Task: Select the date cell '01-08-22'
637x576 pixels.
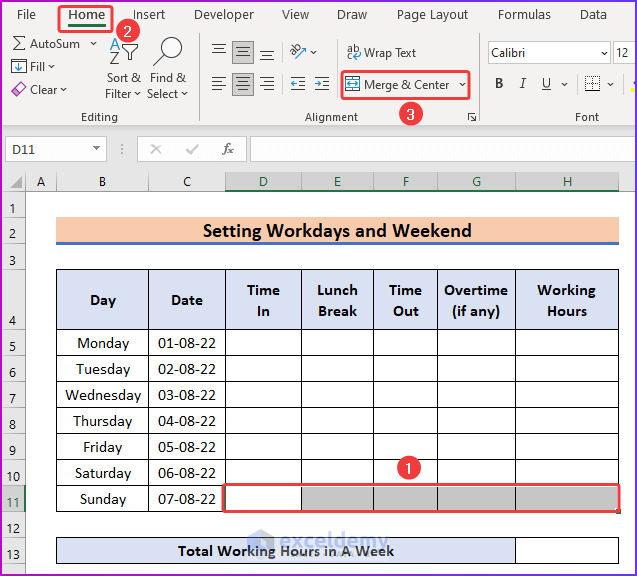Action: point(186,343)
